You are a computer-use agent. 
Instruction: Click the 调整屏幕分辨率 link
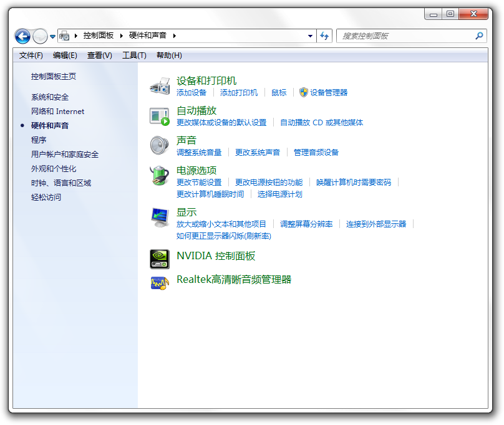click(x=306, y=224)
